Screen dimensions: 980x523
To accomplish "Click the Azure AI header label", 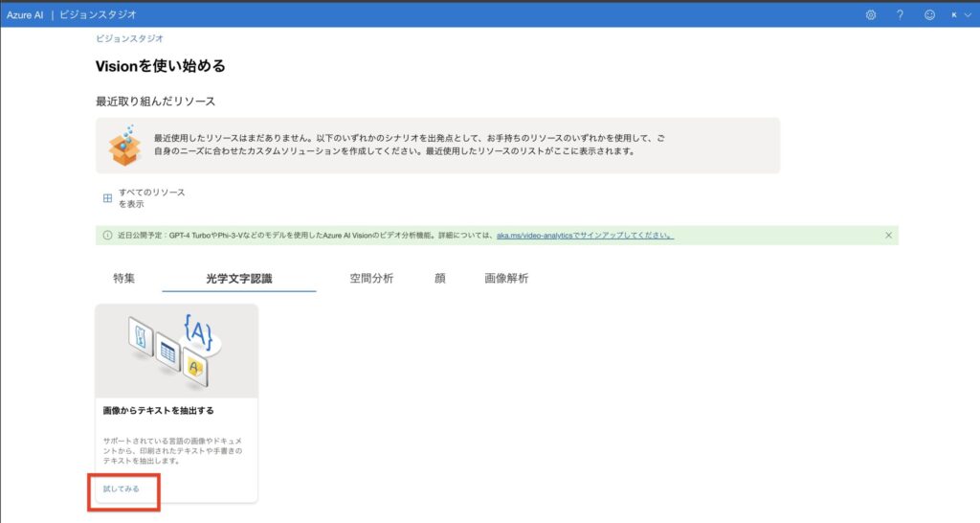I will coord(25,15).
